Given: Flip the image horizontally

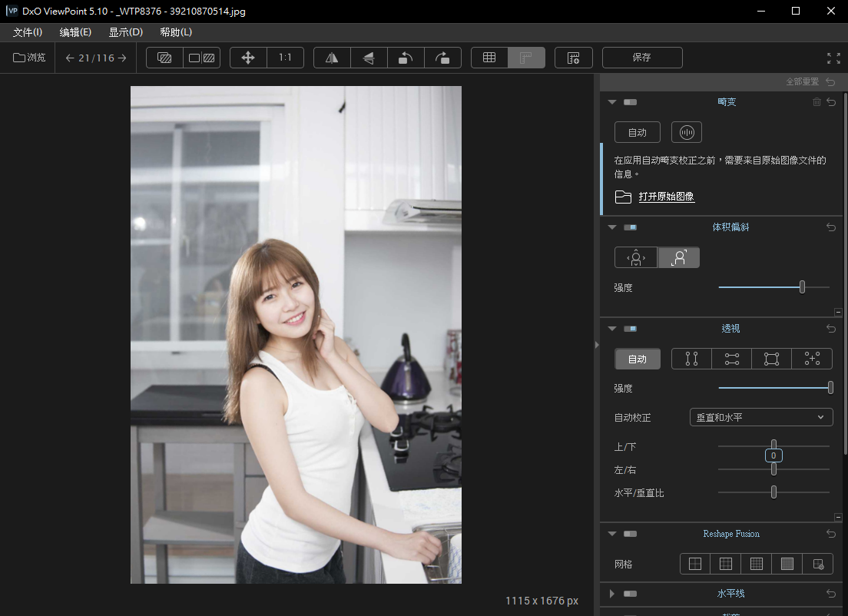Looking at the screenshot, I should tap(332, 58).
